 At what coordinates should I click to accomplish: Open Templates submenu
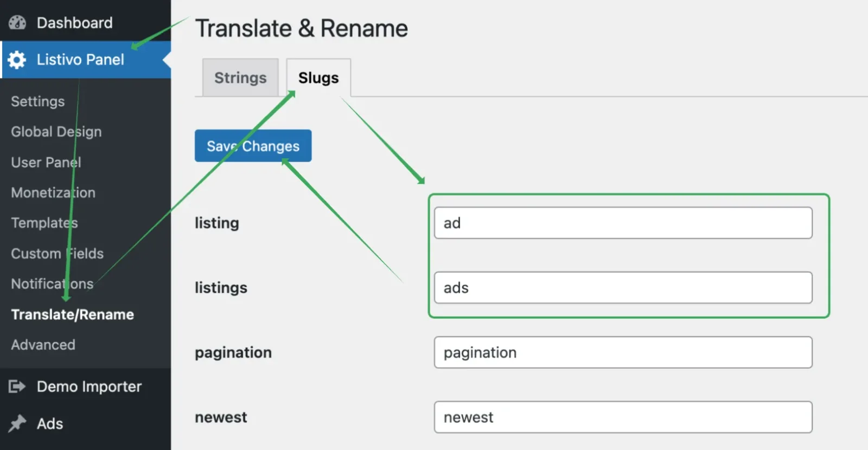pyautogui.click(x=44, y=223)
